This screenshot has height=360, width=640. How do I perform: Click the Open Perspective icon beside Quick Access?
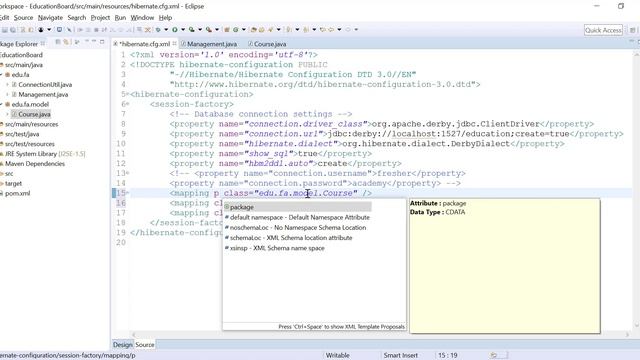coord(632,30)
